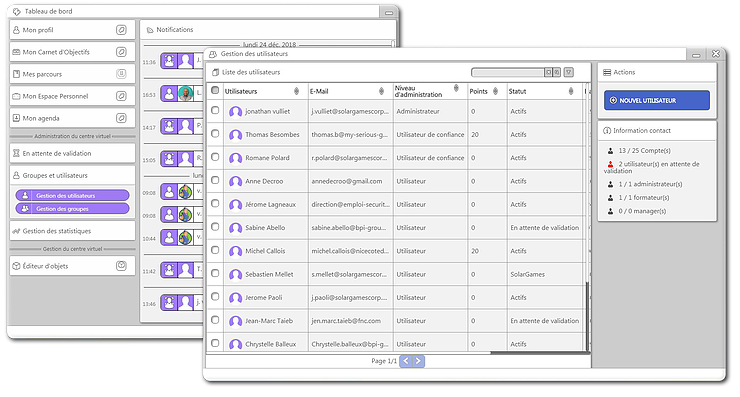Click the search field in Liste des utilisateurs
The image size is (740, 397).
click(x=508, y=72)
